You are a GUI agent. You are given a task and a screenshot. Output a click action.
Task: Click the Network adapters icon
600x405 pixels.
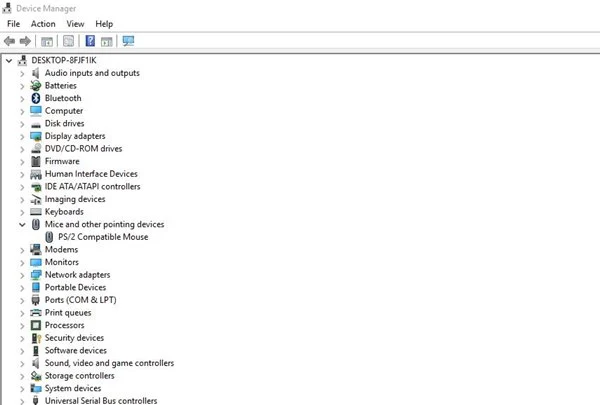pyautogui.click(x=36, y=275)
